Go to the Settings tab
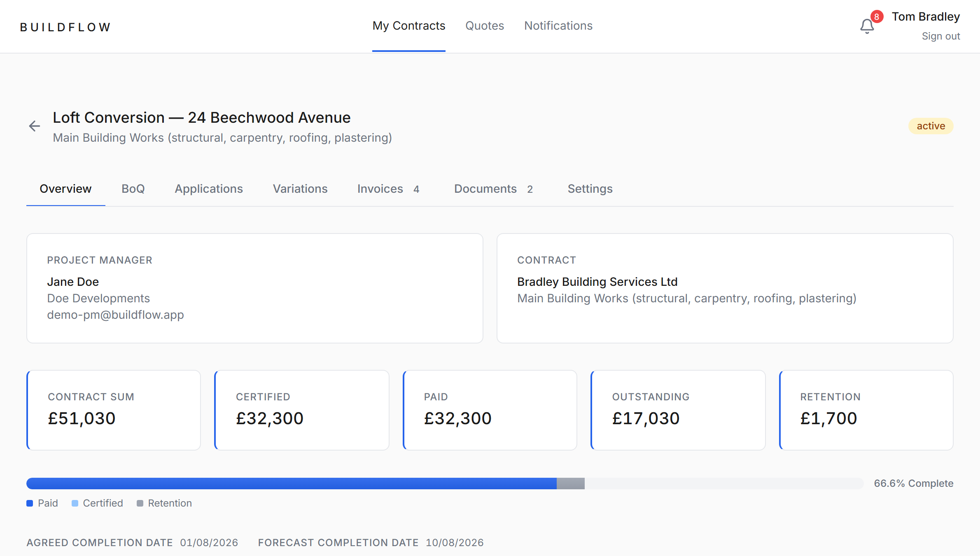Screen dimensions: 980x556 (590, 189)
